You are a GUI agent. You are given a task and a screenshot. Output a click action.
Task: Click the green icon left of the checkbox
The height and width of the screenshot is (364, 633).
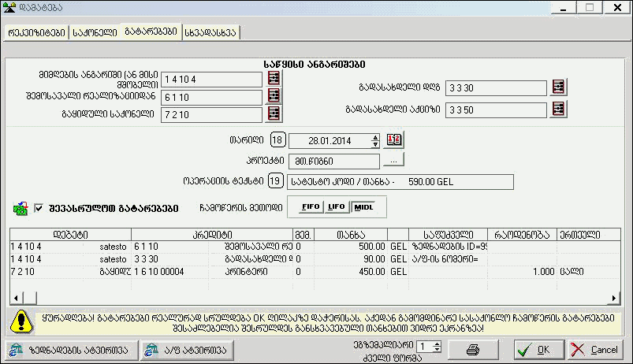coord(20,209)
